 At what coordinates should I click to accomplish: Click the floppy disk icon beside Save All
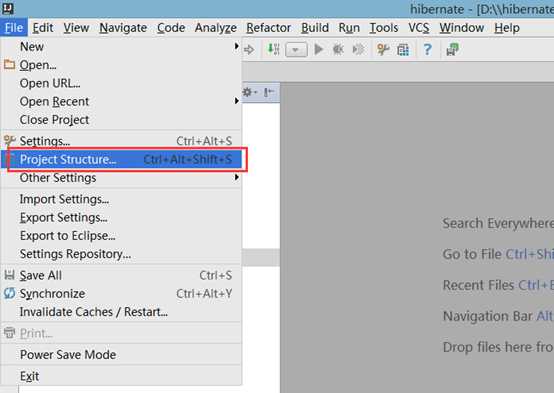(x=10, y=275)
